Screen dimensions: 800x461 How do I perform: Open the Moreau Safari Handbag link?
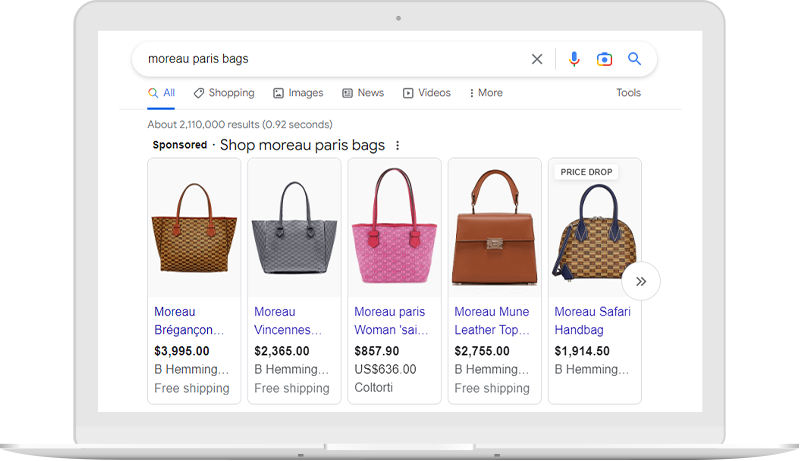point(593,321)
